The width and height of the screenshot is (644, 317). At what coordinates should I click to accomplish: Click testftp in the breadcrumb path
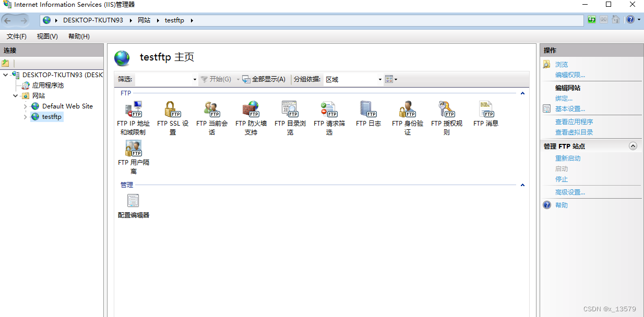coord(174,20)
